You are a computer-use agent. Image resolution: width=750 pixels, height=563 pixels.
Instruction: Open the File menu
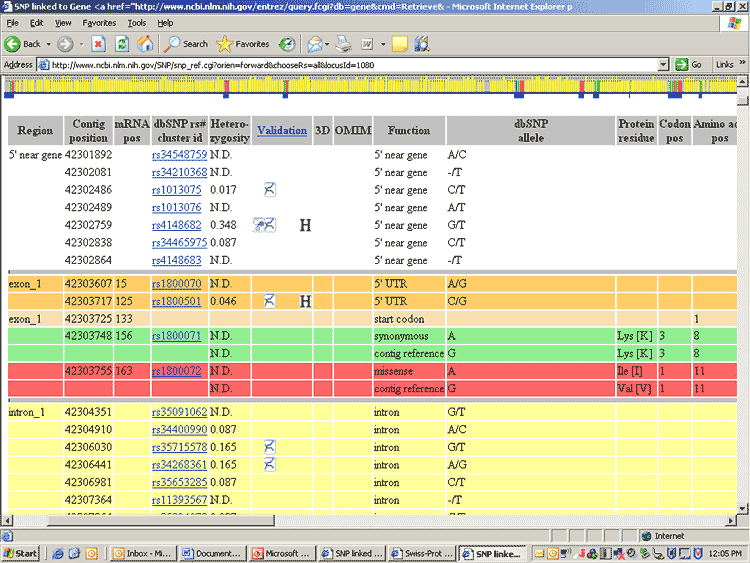[12, 23]
